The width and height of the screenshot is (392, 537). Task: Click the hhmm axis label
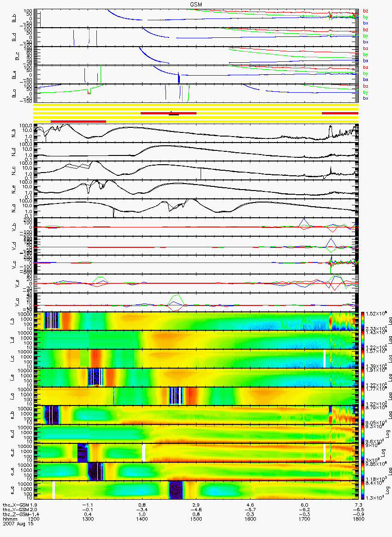point(9,519)
